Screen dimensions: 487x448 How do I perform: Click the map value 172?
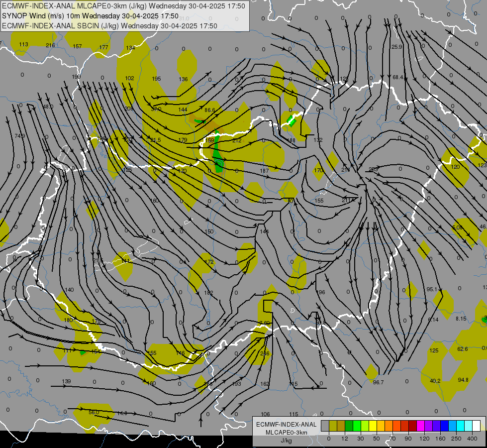(x=209, y=262)
